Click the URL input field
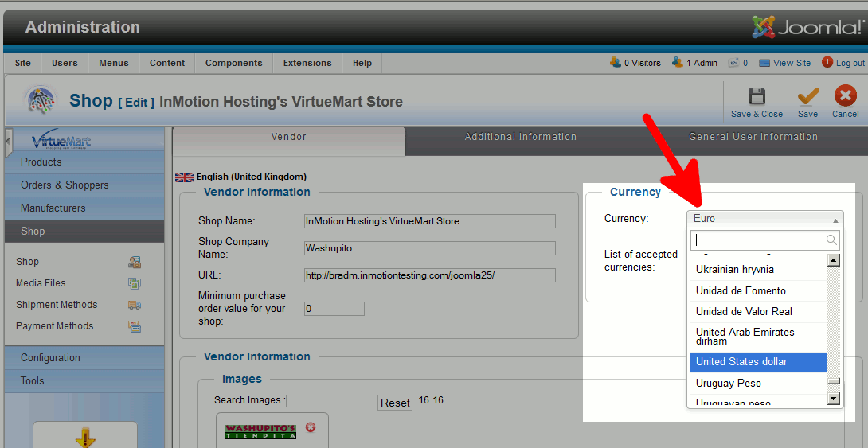This screenshot has width=868, height=448. [x=429, y=275]
